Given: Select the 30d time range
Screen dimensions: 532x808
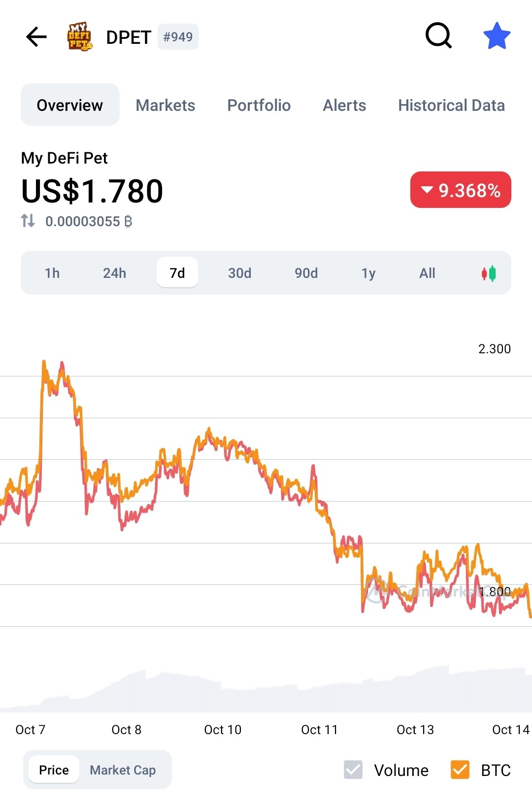Looking at the screenshot, I should coord(240,273).
